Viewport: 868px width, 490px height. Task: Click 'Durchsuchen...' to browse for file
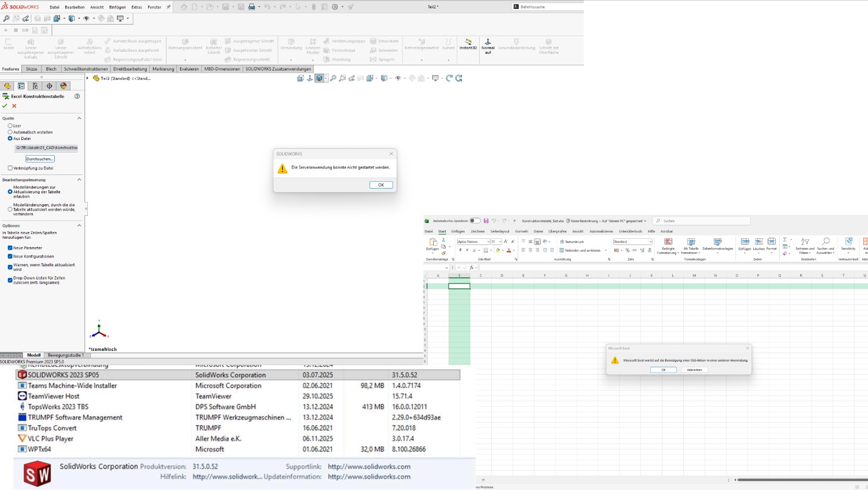(40, 159)
